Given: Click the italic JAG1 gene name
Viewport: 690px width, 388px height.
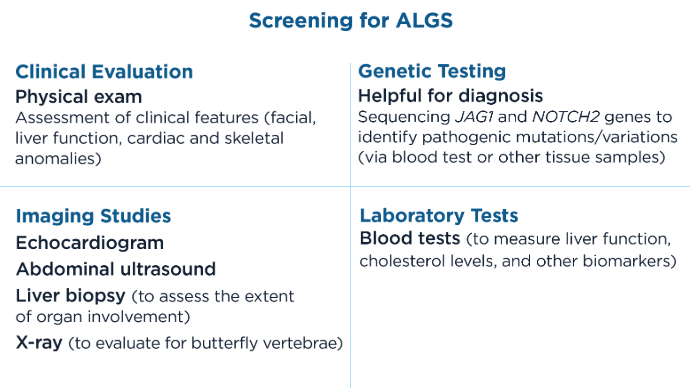Looking at the screenshot, I should click(x=474, y=117).
